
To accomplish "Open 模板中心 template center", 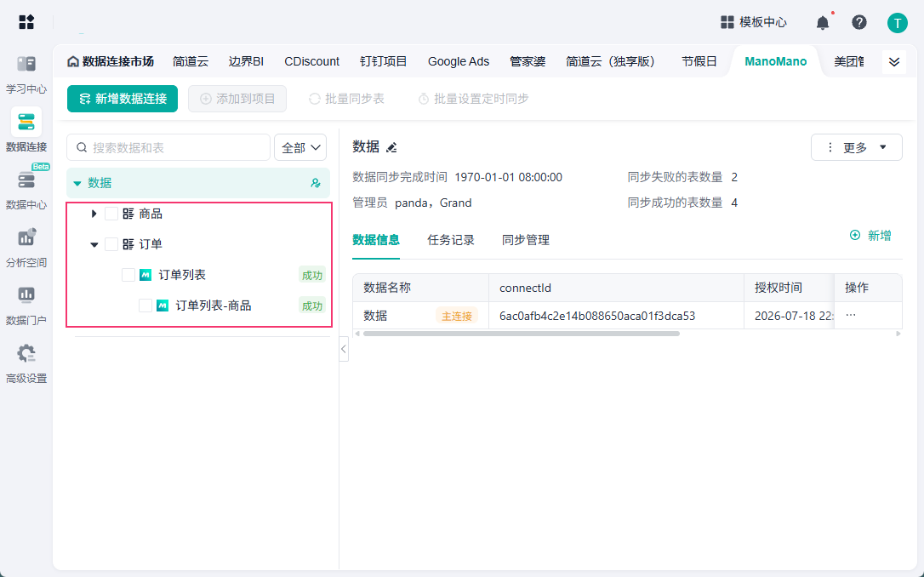I will 754,22.
